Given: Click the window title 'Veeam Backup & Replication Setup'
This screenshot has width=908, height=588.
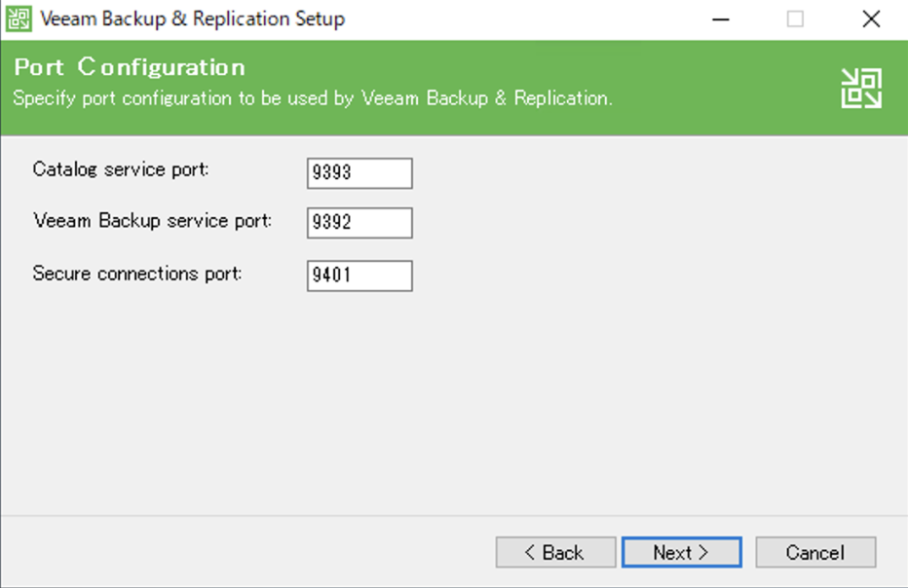Looking at the screenshot, I should tap(193, 19).
